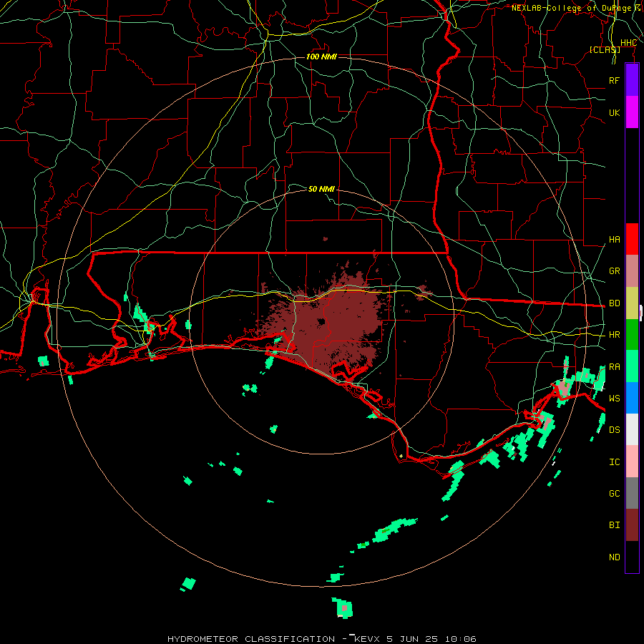Select the gray GC color swatch
644x644 pixels.
[x=632, y=493]
